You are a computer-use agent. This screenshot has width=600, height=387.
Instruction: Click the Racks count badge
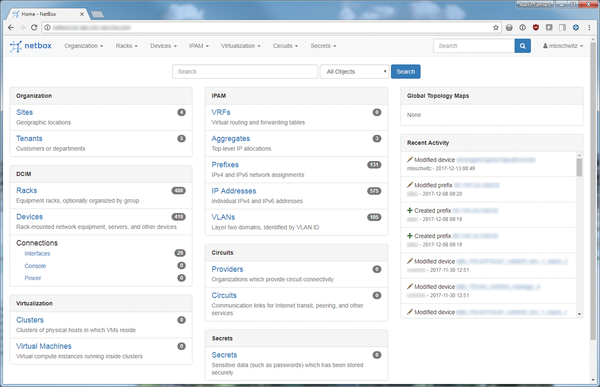(179, 190)
